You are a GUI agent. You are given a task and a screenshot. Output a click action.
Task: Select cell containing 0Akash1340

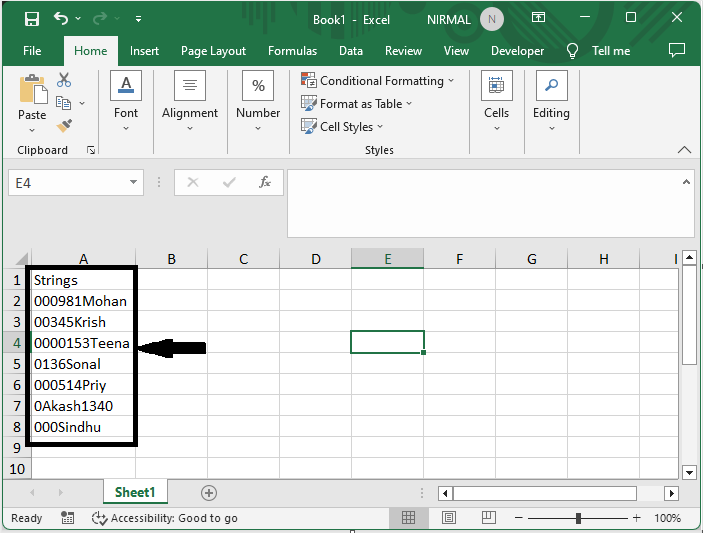(x=83, y=406)
